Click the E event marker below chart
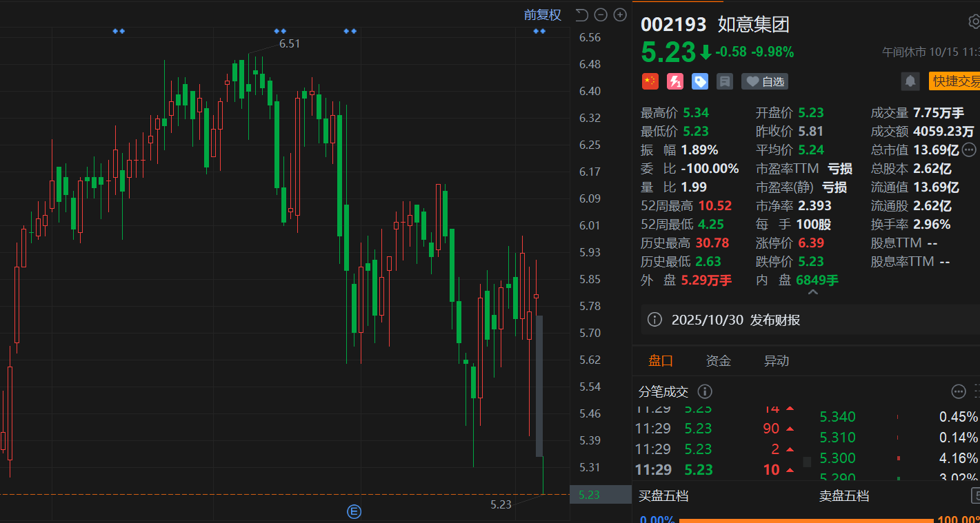 coord(354,511)
